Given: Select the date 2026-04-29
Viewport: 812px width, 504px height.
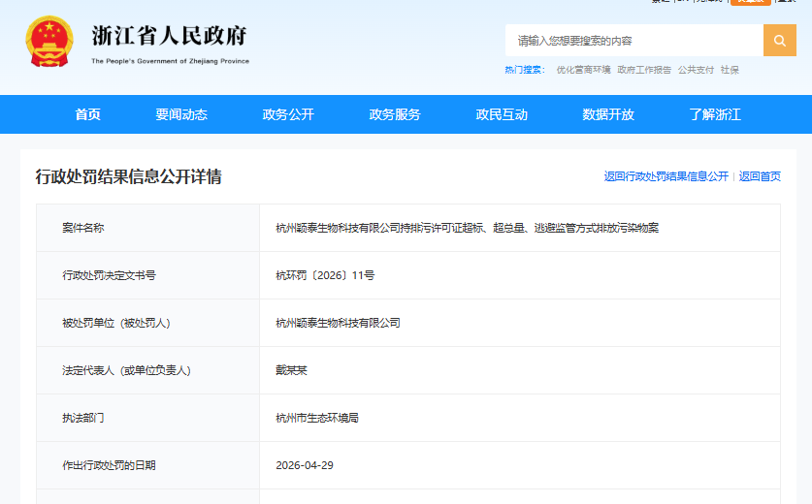Looking at the screenshot, I should (305, 465).
